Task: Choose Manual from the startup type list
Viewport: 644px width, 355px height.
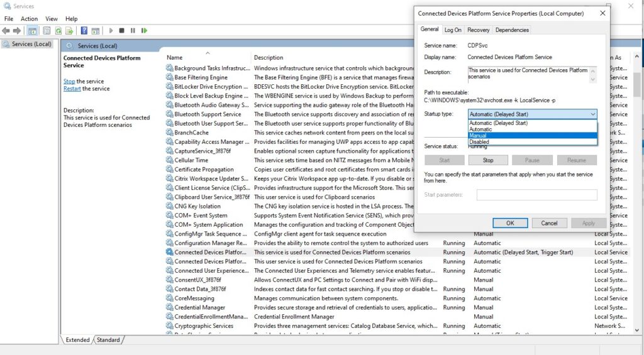Action: click(478, 136)
